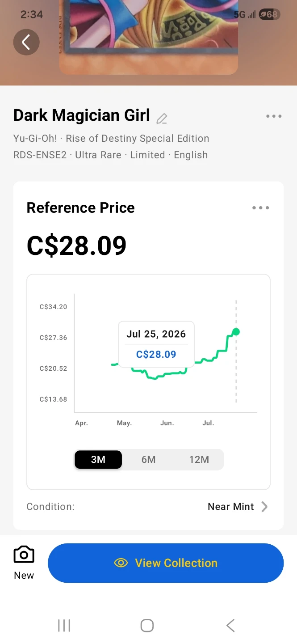This screenshot has width=297, height=644.
Task: Tap the Dark Magician Girl title
Action: 82,115
